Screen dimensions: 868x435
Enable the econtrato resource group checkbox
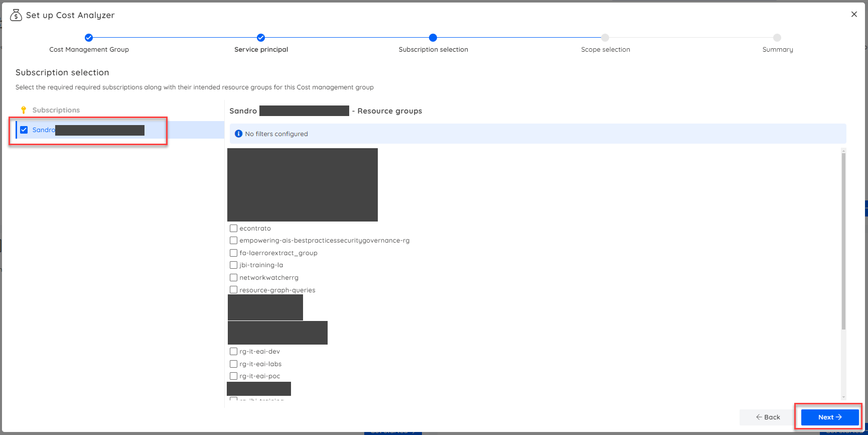coord(233,229)
